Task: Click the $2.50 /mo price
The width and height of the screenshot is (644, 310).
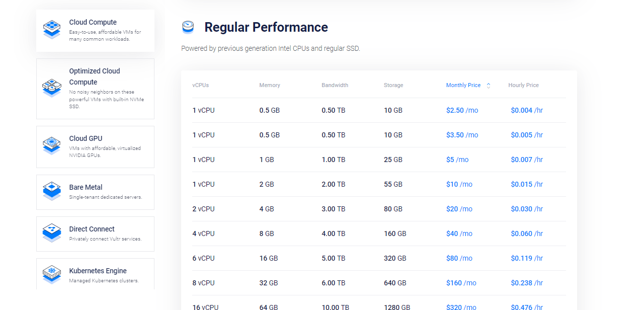Action: tap(462, 110)
